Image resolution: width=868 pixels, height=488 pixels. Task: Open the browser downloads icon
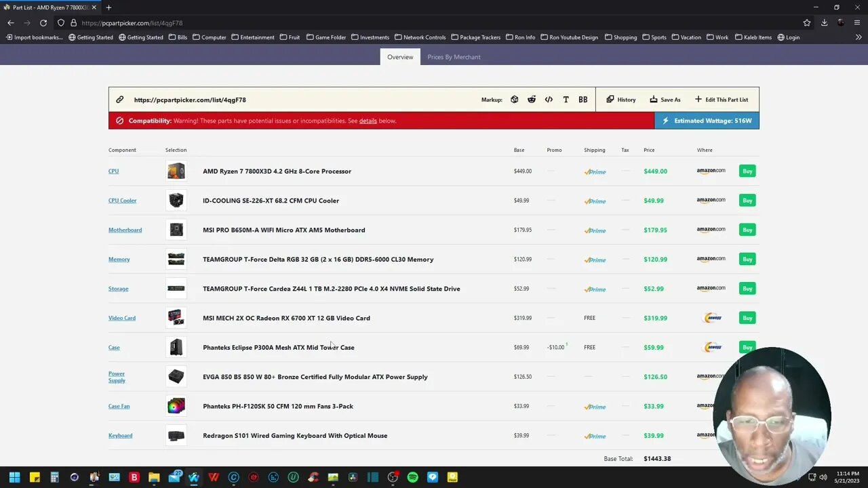point(824,22)
